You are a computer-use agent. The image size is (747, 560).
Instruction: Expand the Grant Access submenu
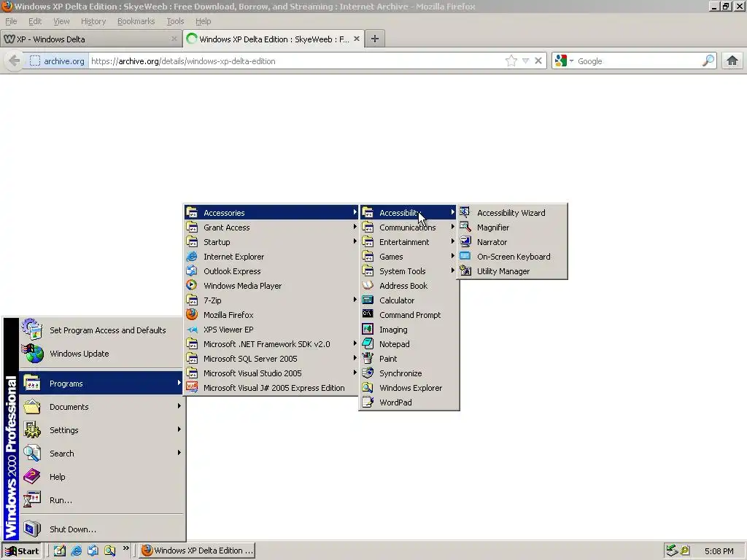[271, 227]
